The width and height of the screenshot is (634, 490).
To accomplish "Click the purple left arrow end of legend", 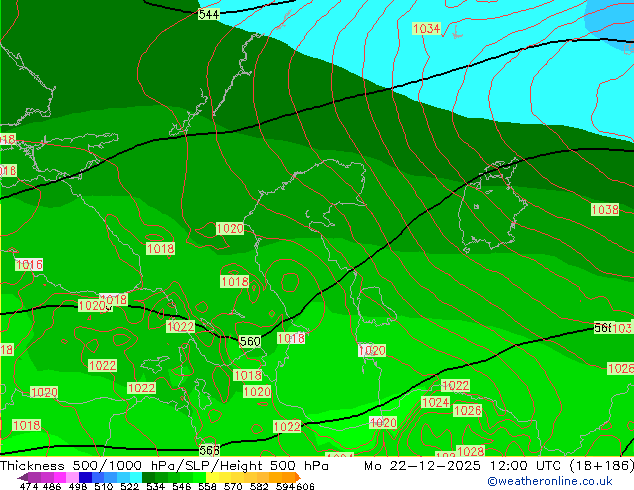I will coord(23,477).
